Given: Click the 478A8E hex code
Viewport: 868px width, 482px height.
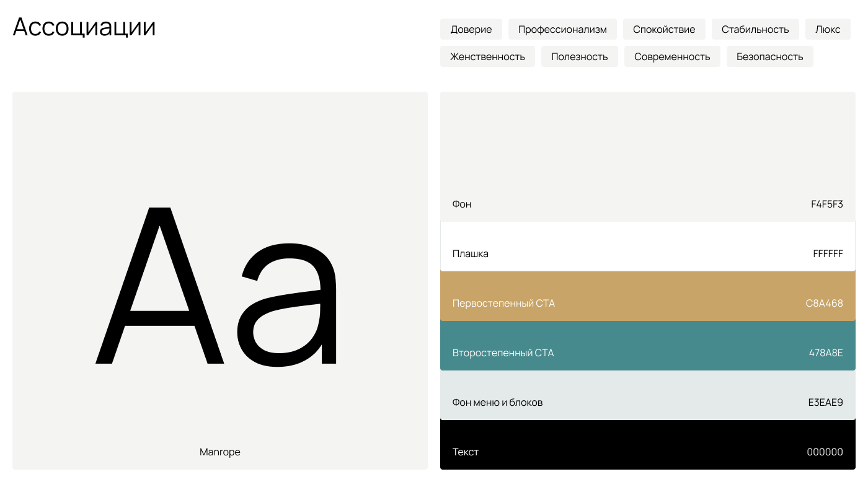Looking at the screenshot, I should 825,353.
